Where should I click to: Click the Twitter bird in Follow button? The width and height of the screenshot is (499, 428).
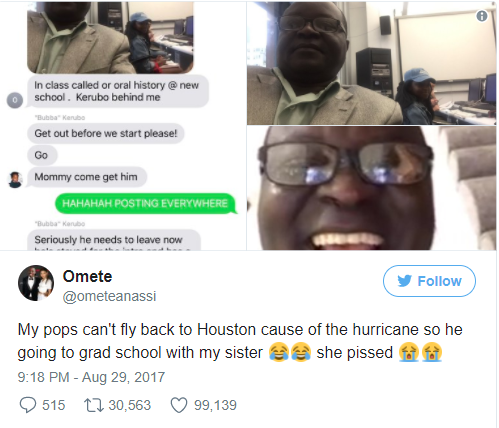tap(405, 281)
